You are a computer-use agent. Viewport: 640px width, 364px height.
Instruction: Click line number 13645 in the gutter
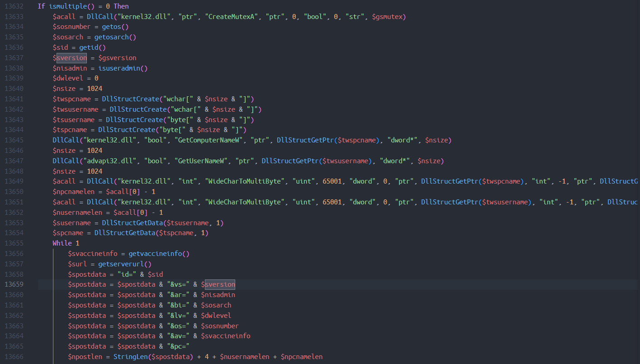pyautogui.click(x=14, y=141)
